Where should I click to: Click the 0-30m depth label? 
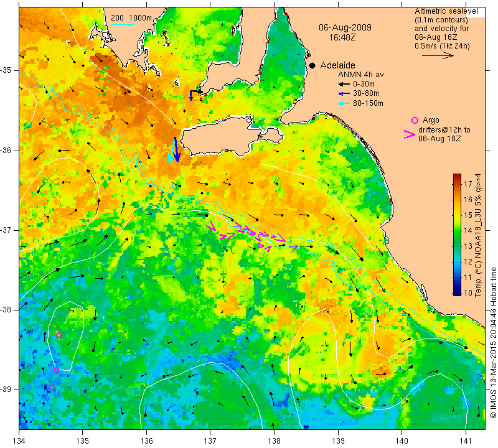click(x=364, y=84)
